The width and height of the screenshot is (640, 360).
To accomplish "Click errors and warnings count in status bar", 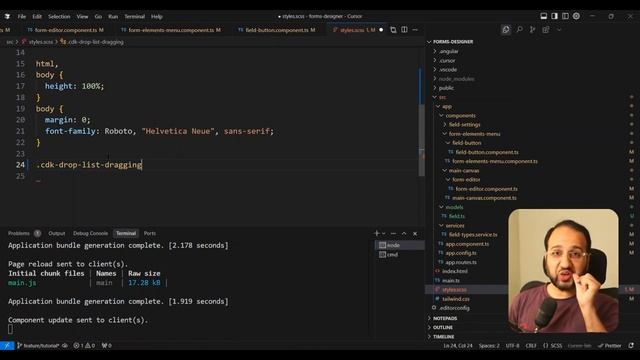I will 84,345.
